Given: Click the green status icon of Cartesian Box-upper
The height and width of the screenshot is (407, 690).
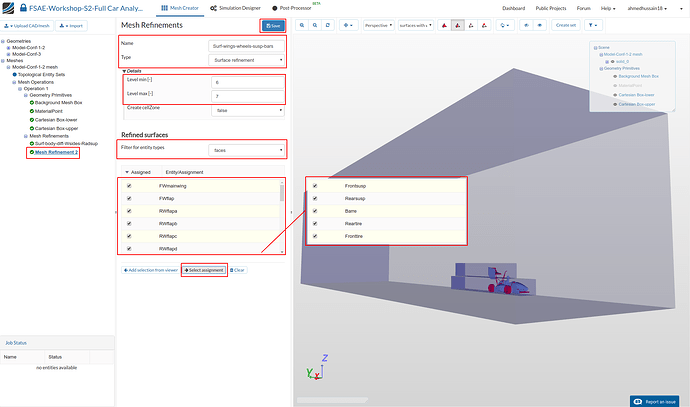Looking at the screenshot, I should (x=32, y=128).
